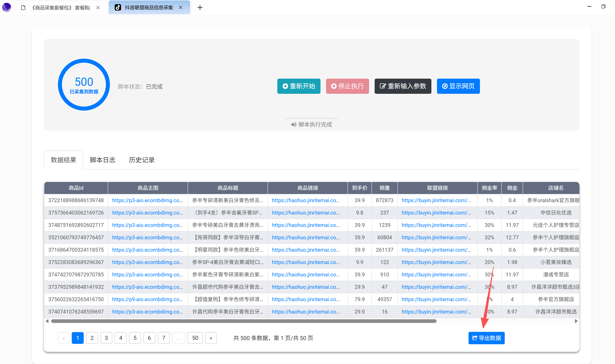Image resolution: width=615 pixels, height=364 pixels.
Task: Click the scrollbar right arrow
Action: pyautogui.click(x=576, y=321)
